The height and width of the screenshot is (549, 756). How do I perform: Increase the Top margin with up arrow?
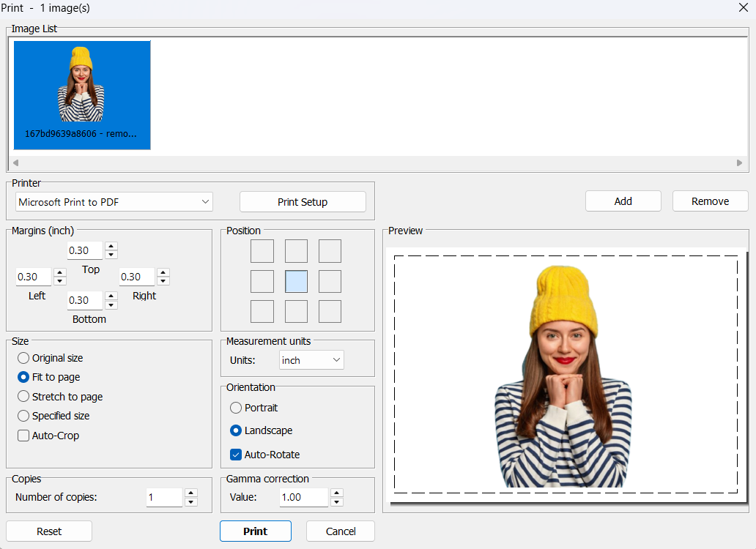111,246
